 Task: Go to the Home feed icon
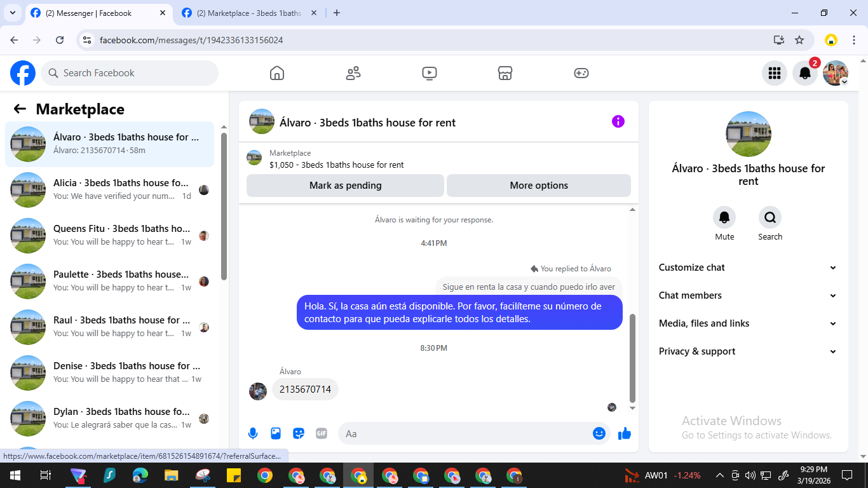(277, 73)
